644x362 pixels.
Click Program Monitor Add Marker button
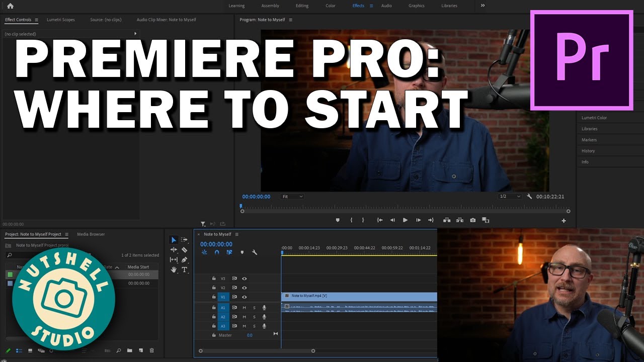[338, 220]
